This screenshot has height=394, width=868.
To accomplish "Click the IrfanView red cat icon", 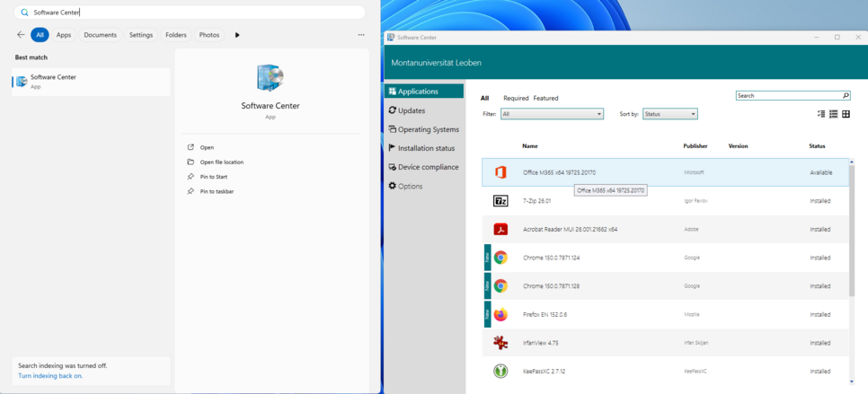I will pyautogui.click(x=500, y=343).
